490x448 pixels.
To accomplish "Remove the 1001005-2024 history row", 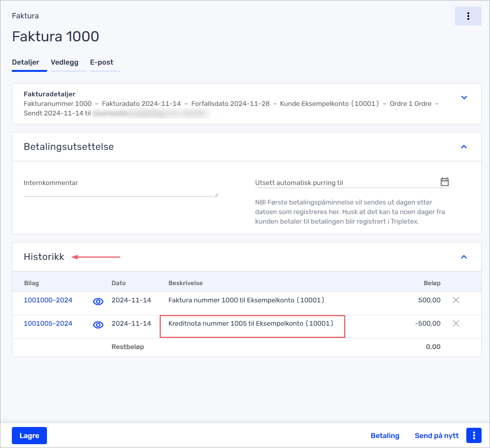I will pos(456,323).
